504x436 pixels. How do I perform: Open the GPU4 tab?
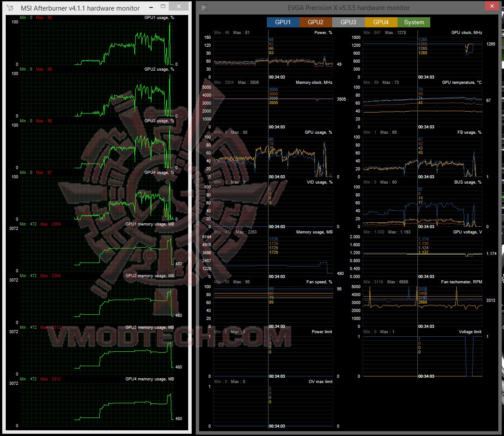pos(381,22)
